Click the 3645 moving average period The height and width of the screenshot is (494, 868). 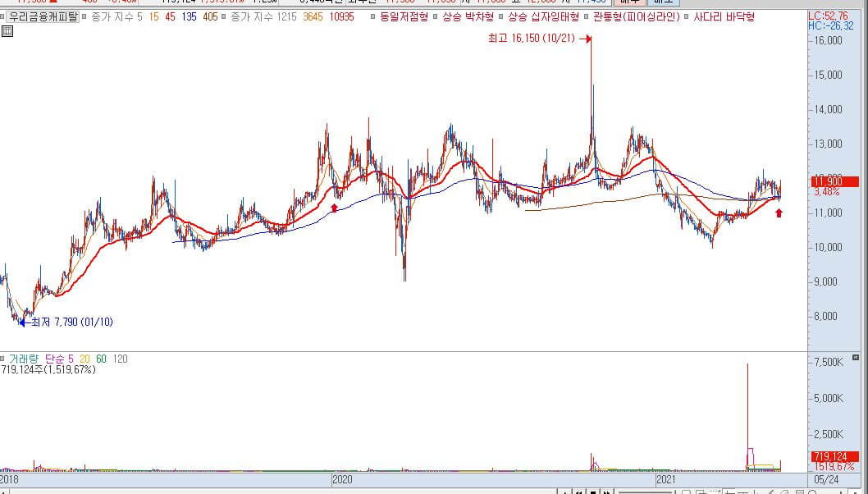pos(313,16)
